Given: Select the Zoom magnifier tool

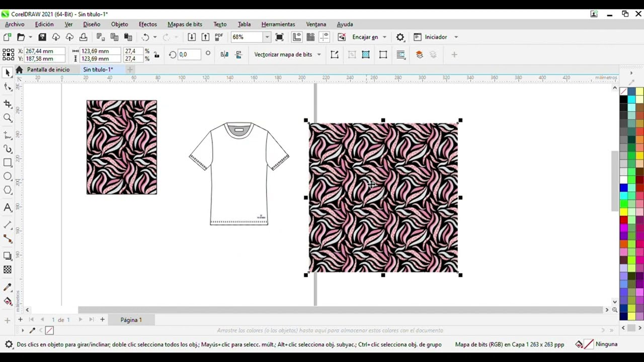Looking at the screenshot, I should click(x=8, y=118).
